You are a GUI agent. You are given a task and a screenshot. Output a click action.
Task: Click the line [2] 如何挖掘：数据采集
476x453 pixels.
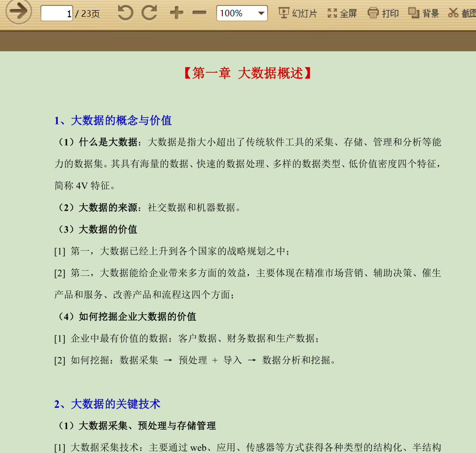point(195,360)
